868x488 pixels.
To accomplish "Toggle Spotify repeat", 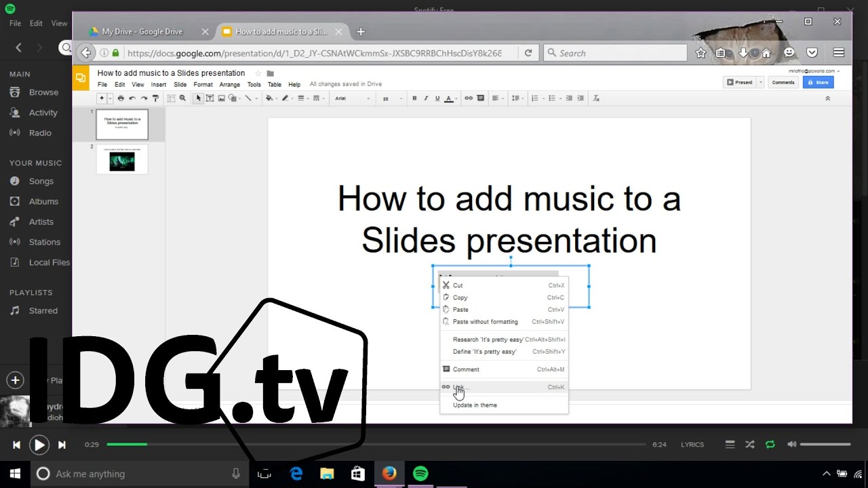I will tap(770, 445).
